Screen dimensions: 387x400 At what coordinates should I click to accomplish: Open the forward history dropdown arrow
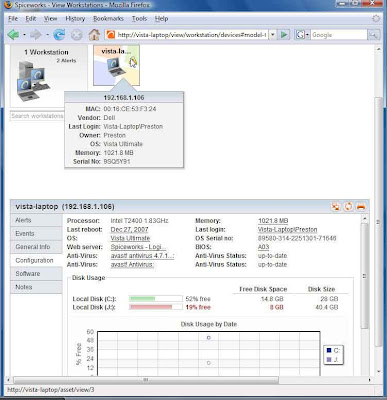coord(47,35)
